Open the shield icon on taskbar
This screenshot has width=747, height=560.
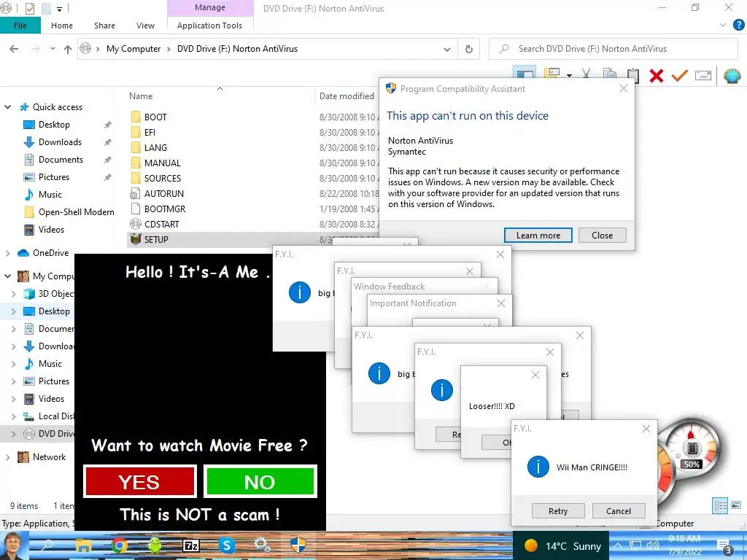[x=298, y=545]
